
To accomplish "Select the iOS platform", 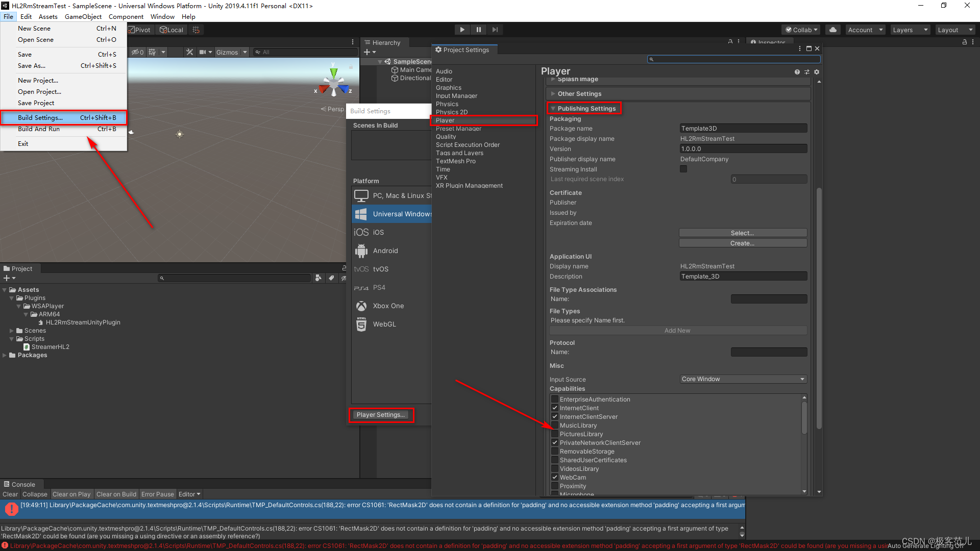I will (391, 232).
